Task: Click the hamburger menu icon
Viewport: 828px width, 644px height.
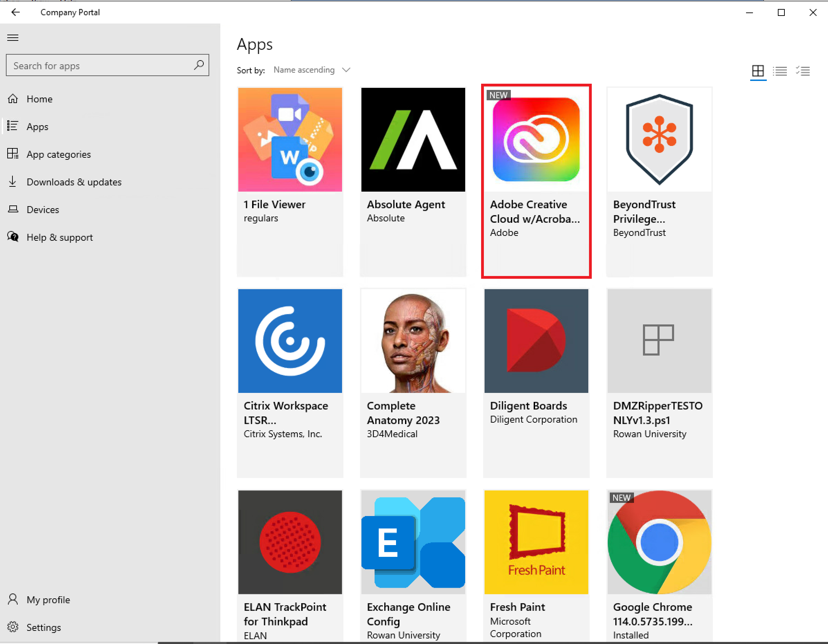Action: (x=13, y=37)
